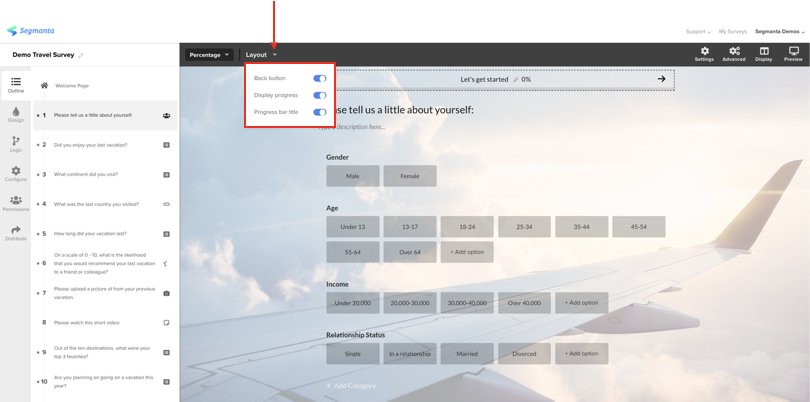Toggle the Display progress switch
Image resolution: width=810 pixels, height=402 pixels.
pos(319,95)
